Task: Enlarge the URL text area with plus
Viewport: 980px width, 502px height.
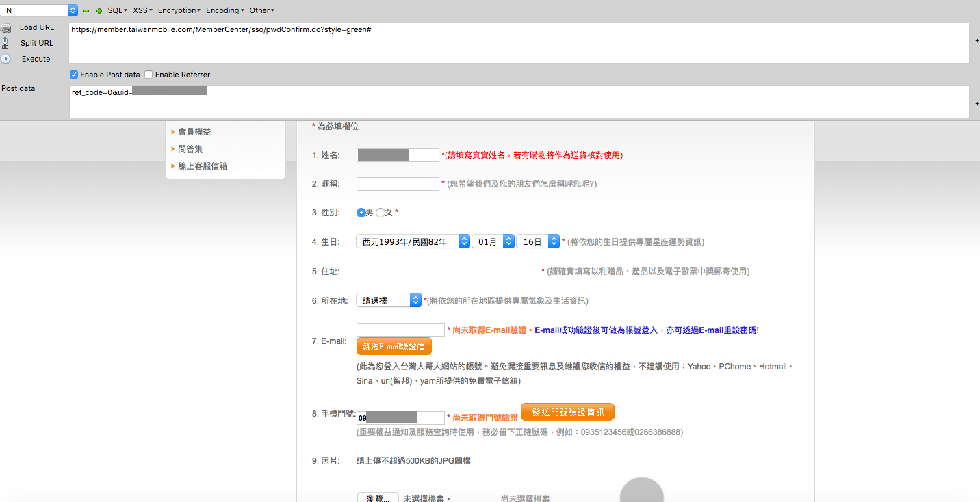Action: [977, 41]
